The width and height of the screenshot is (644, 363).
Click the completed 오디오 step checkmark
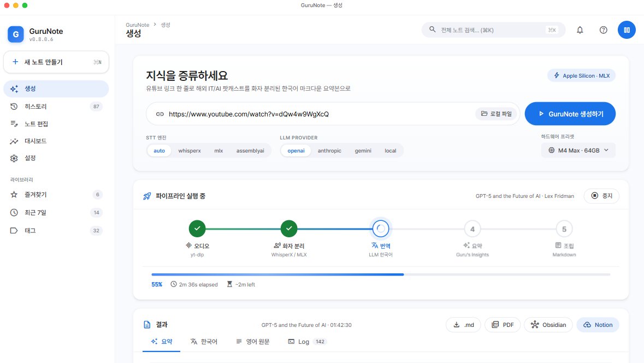[197, 229]
